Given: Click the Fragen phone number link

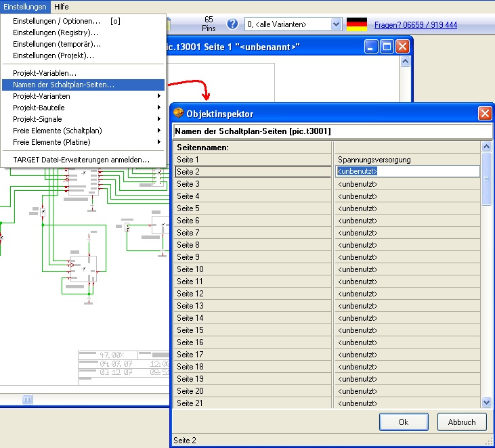Looking at the screenshot, I should click(415, 25).
